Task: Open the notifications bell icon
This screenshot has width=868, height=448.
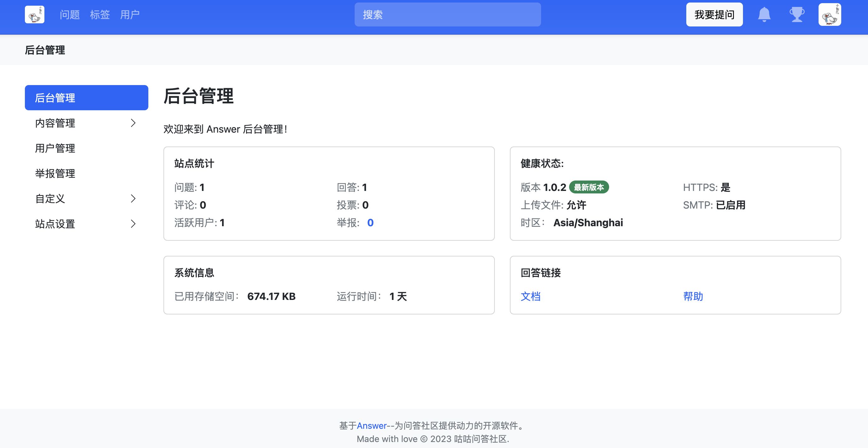Action: coord(764,14)
